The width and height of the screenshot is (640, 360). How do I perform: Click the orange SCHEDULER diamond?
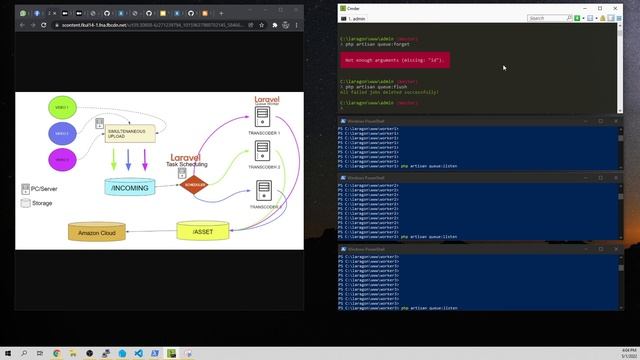[194, 185]
